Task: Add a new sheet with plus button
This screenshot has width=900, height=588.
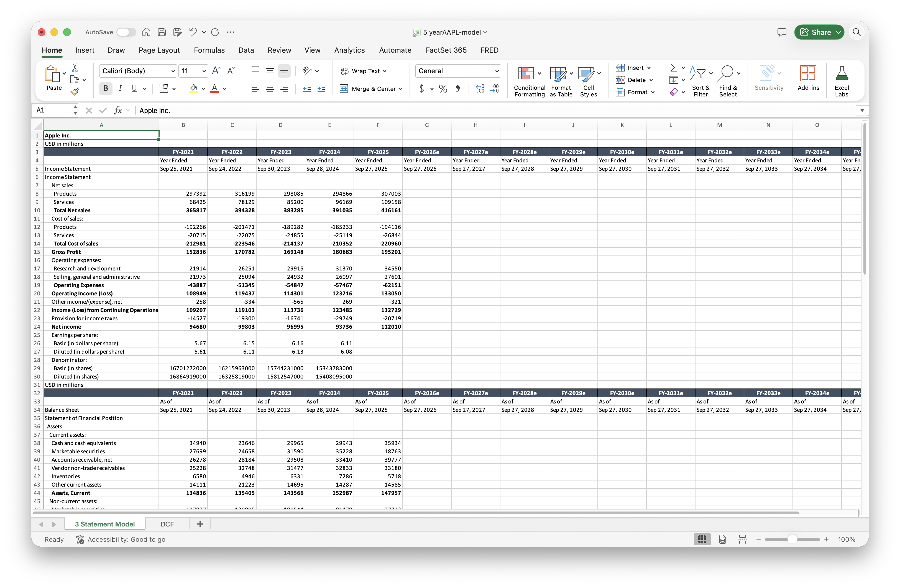Action: click(200, 524)
